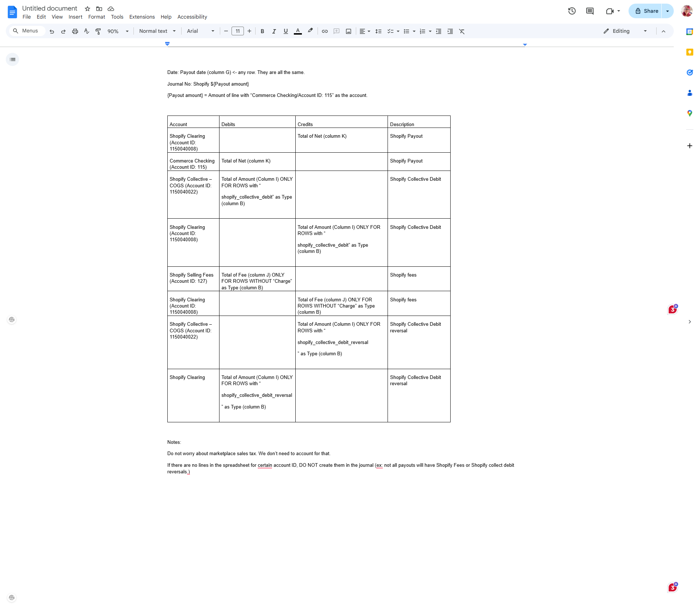This screenshot has width=700, height=610.
Task: Click Clear formatting icon
Action: (462, 31)
